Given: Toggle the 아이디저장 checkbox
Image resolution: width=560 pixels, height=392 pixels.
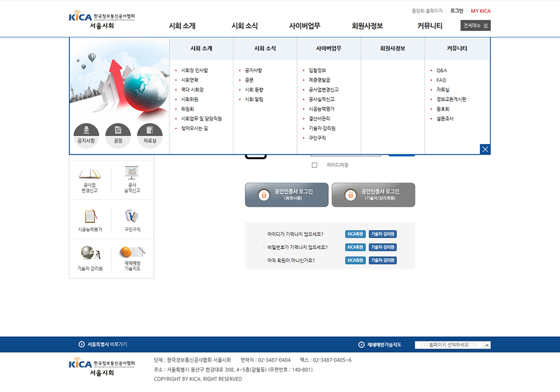Looking at the screenshot, I should click(x=314, y=165).
